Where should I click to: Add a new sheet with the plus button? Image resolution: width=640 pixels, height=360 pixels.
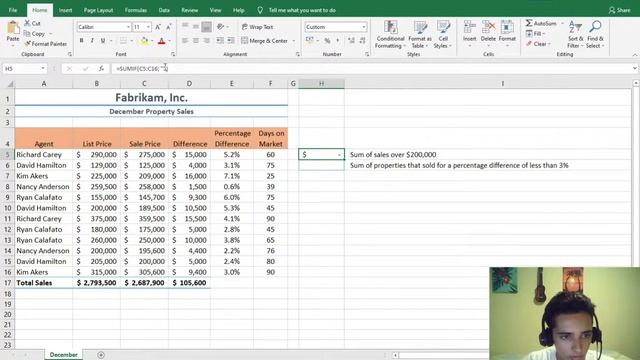[x=101, y=355]
